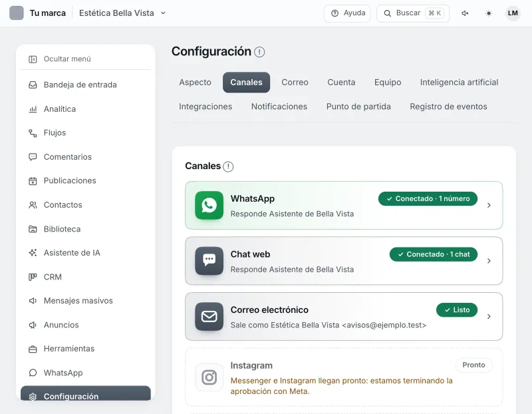Click the Publicaciones calendar icon
Screen dimensions: 532x414
click(x=33, y=181)
